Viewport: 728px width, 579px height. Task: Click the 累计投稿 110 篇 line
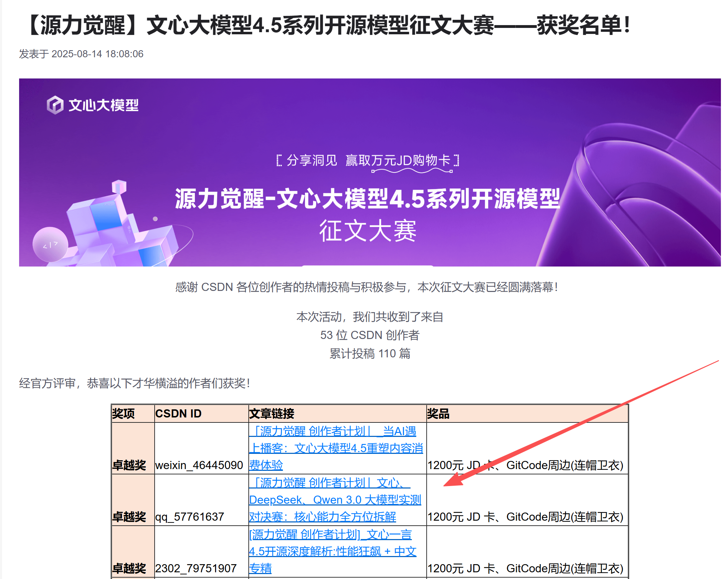click(x=370, y=353)
